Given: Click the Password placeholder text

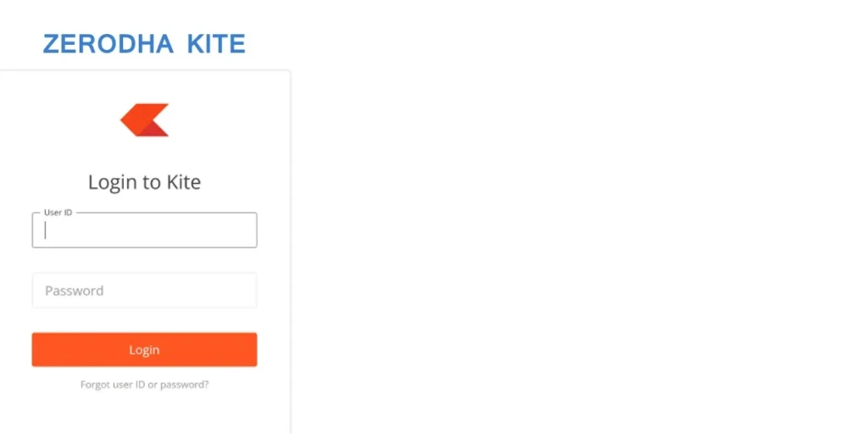Looking at the screenshot, I should (x=75, y=291).
